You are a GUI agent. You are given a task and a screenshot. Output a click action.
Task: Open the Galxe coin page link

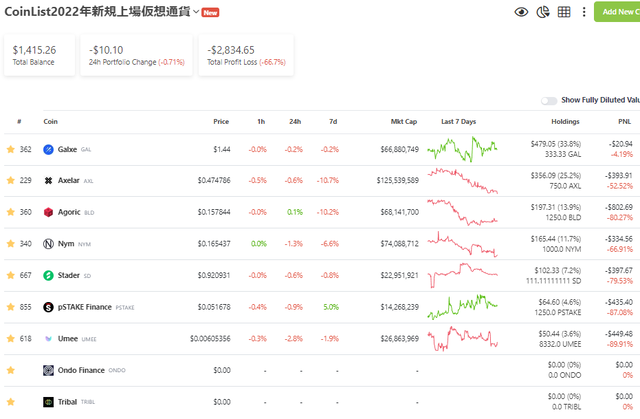pos(67,149)
